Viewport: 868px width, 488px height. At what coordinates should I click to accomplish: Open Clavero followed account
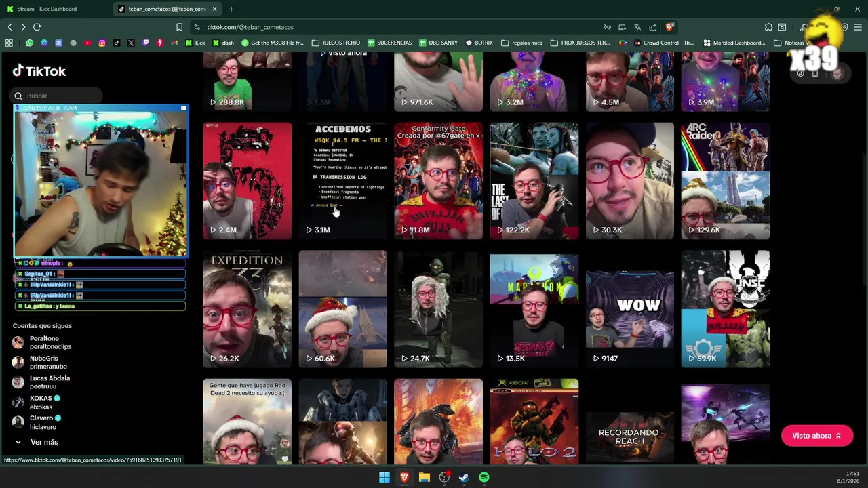[37, 422]
